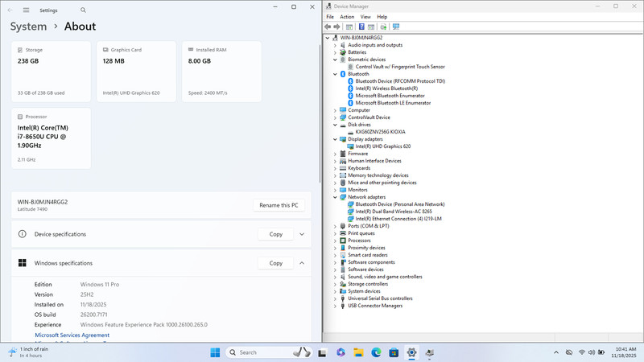Select Microsoft Bluetooth LE Enumerator
This screenshot has height=362, width=644.
click(393, 103)
